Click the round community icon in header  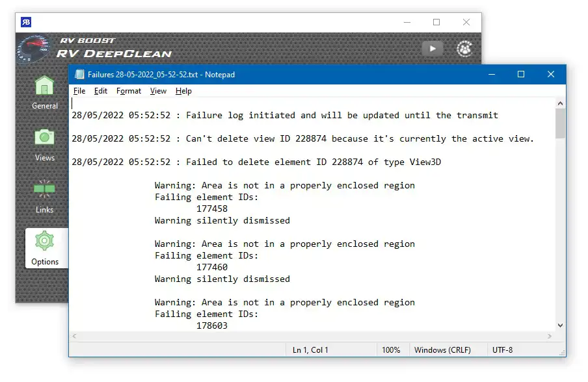pyautogui.click(x=464, y=49)
